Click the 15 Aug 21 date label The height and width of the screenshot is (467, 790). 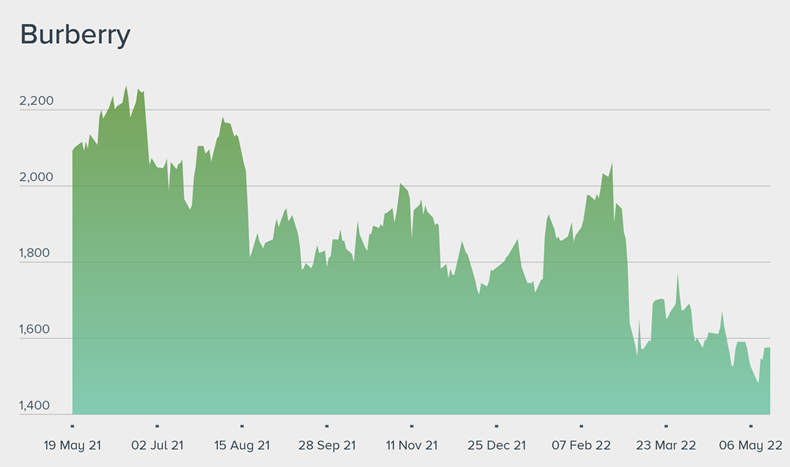[241, 445]
